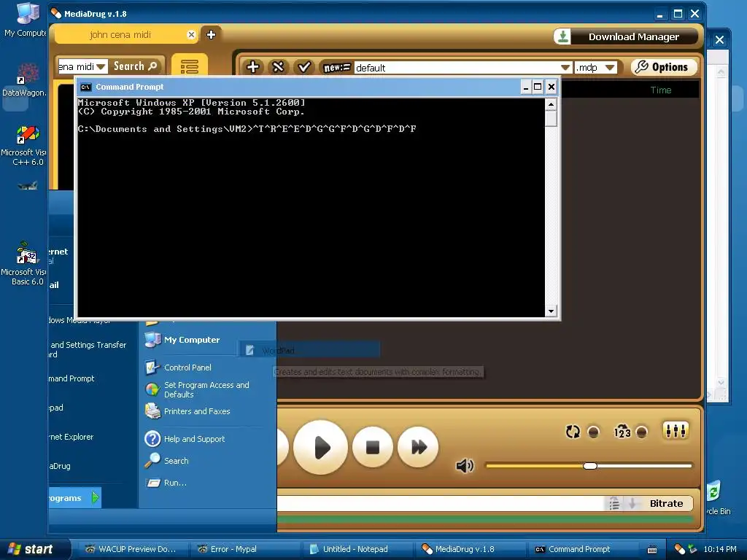Click the default playlist name field
Screen dimensions: 747x560
457,68
